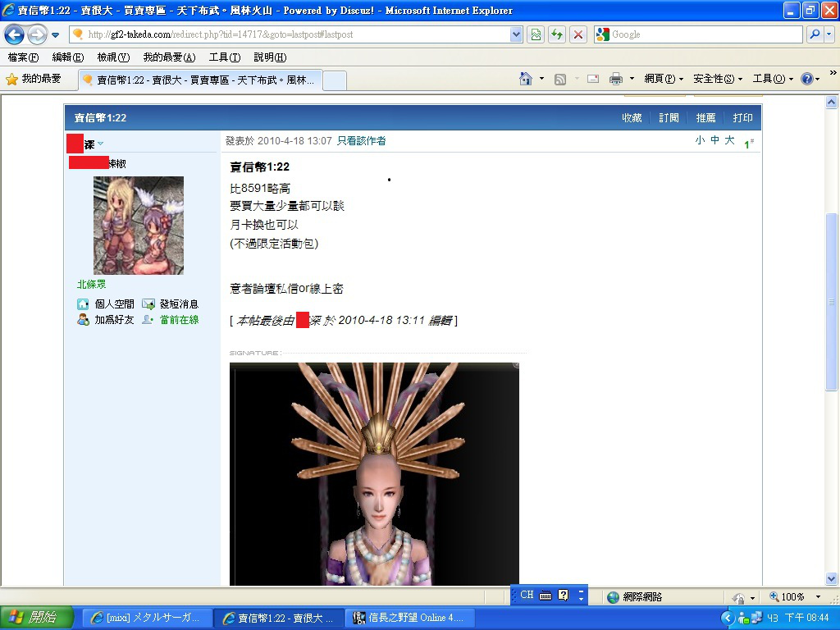Image resolution: width=840 pixels, height=630 pixels.
Task: Set font size to 中
Action: (x=714, y=140)
